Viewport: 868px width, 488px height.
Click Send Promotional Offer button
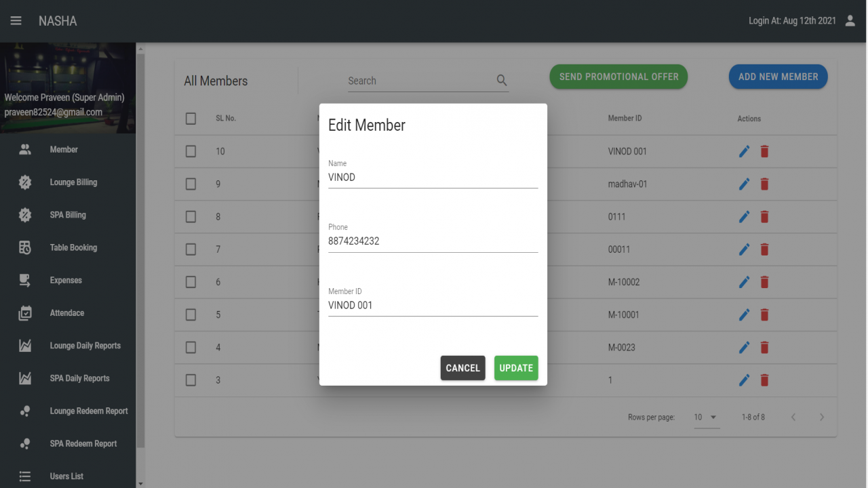pos(618,77)
